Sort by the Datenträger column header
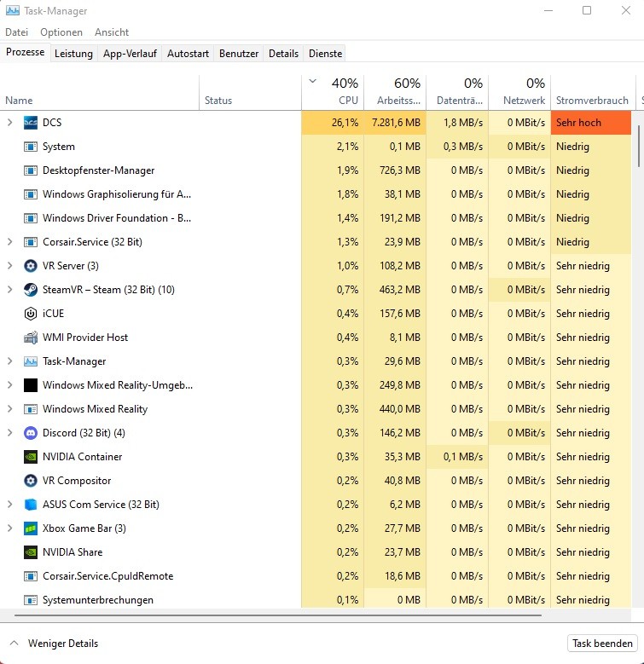 457,92
